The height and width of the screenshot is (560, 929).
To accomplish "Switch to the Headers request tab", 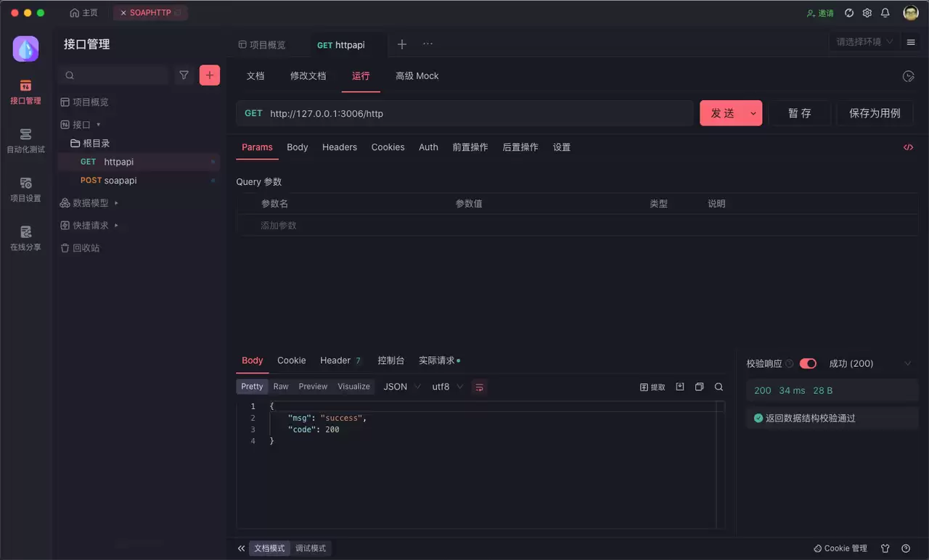I will 340,147.
